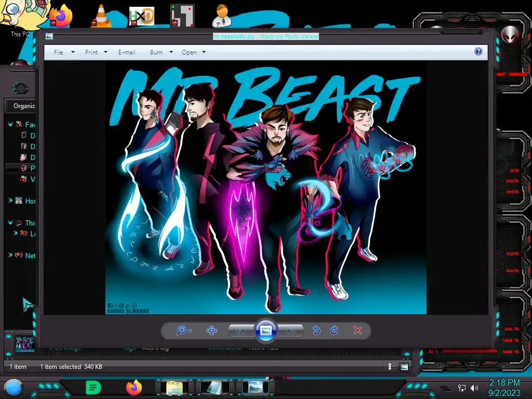Start the slide show
The width and height of the screenshot is (532, 399).
click(265, 330)
